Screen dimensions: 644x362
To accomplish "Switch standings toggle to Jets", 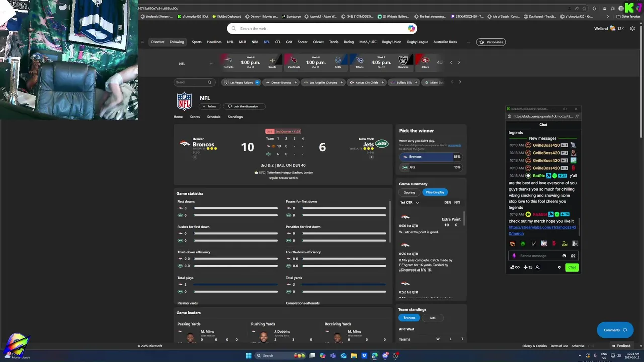I will (x=432, y=318).
